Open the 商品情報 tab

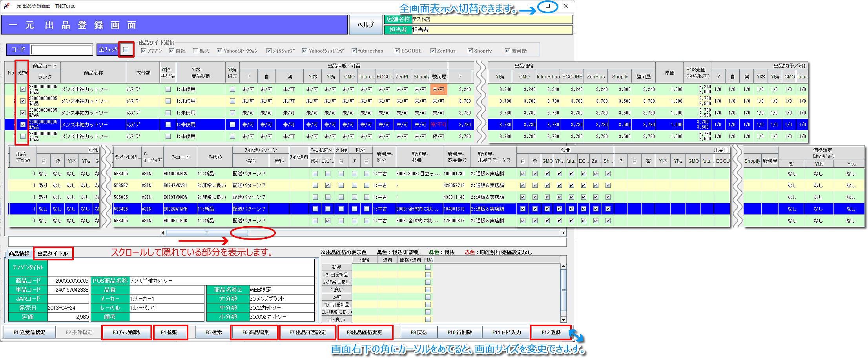19,254
